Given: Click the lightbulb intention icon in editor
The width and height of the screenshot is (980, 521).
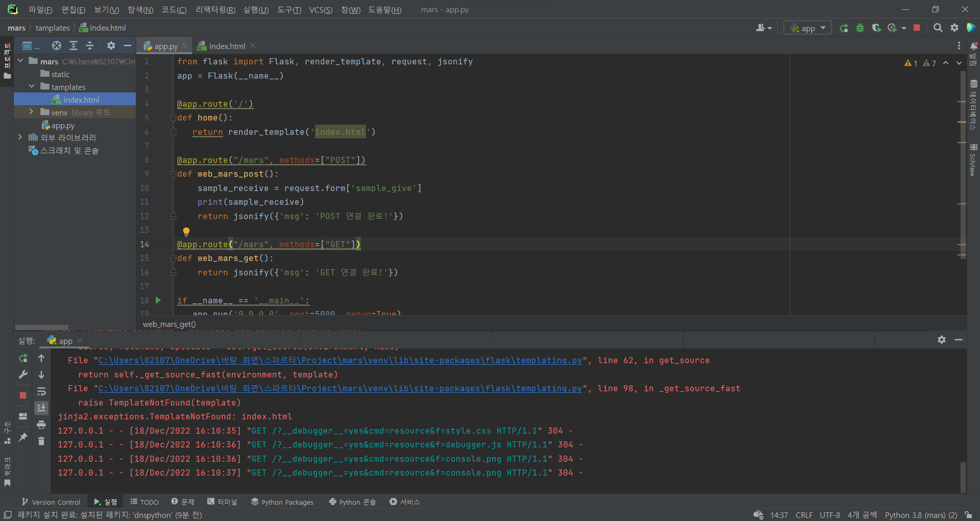Looking at the screenshot, I should tap(186, 231).
